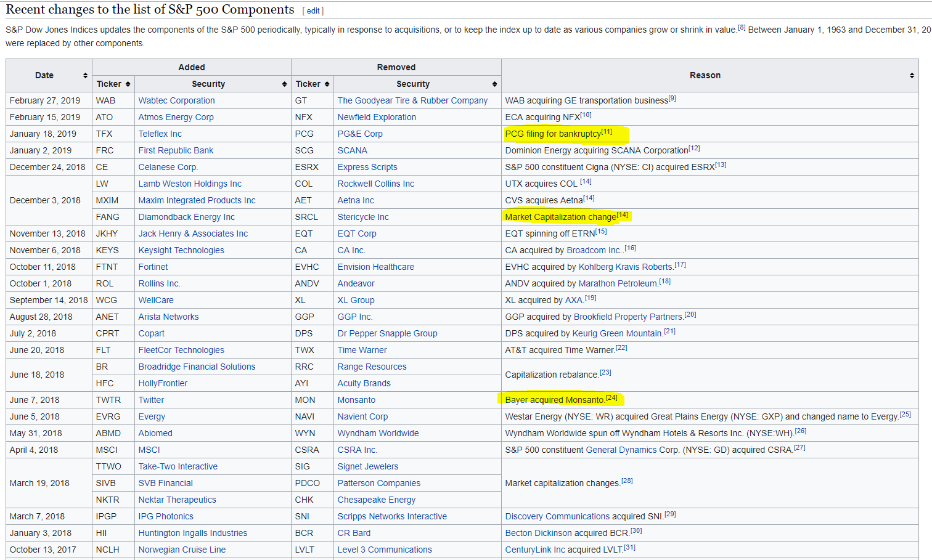Open the Copart link
Screen dimensions: 932x560
[151, 333]
